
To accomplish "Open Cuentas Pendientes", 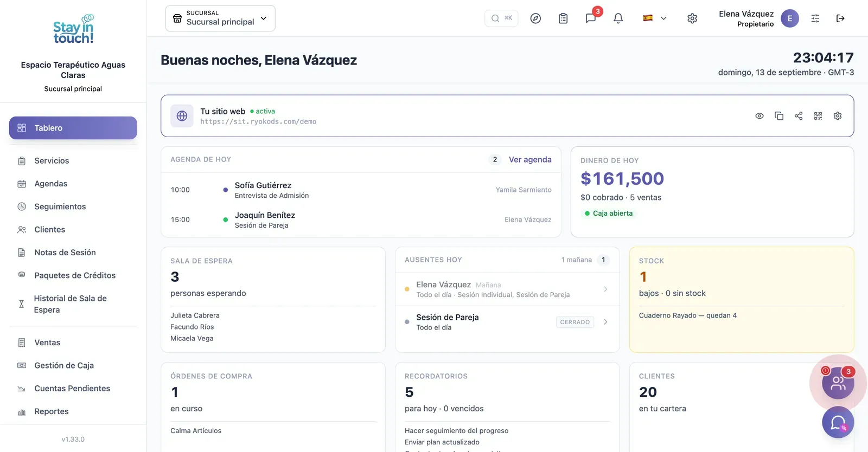I will (73, 389).
